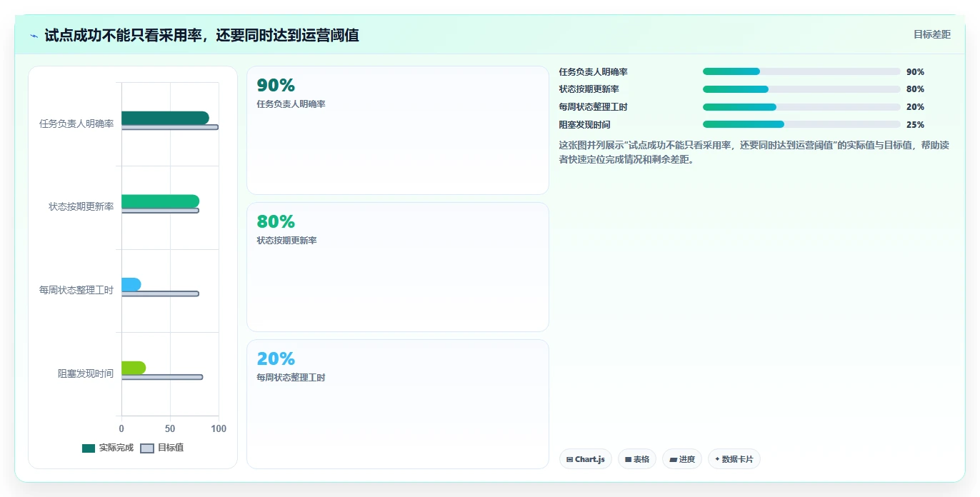Image resolution: width=980 pixels, height=497 pixels.
Task: Click the 表格 tag chip
Action: pos(637,459)
